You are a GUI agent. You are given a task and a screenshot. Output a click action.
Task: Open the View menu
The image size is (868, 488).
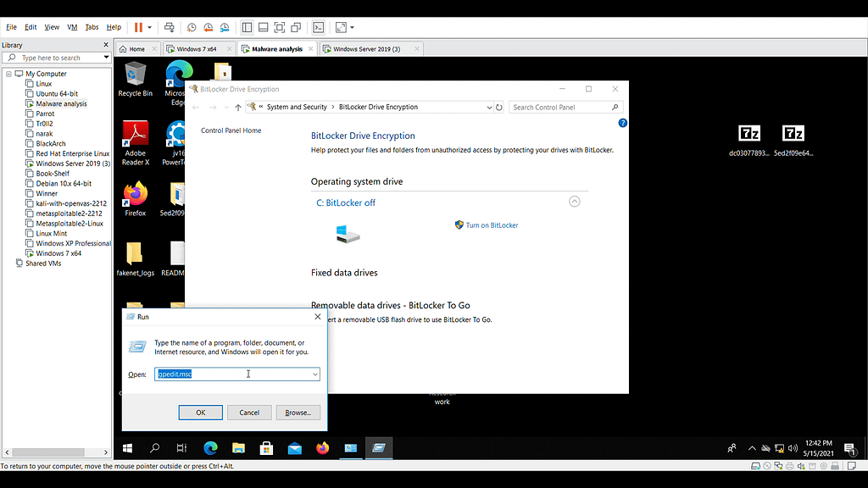52,27
